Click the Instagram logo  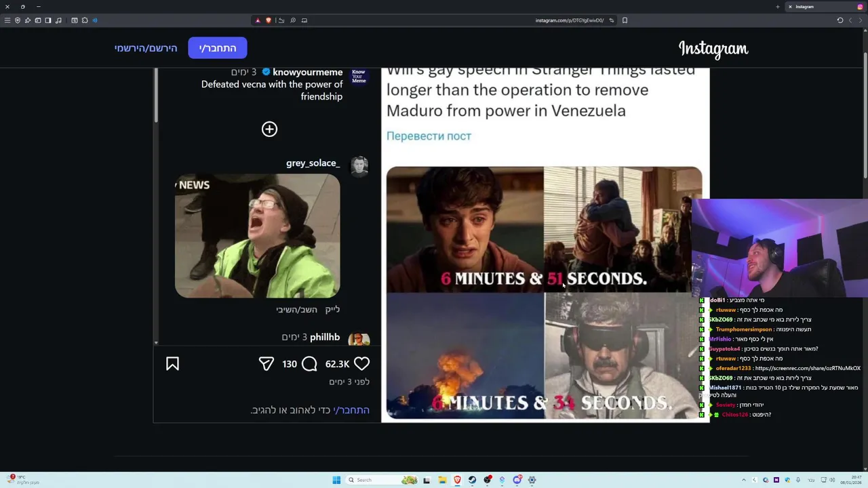point(713,48)
